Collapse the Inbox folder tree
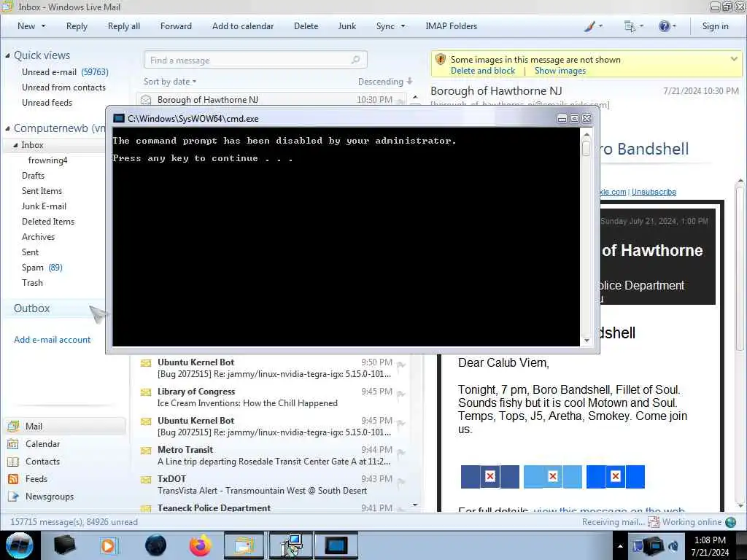The height and width of the screenshot is (560, 747). coord(16,145)
